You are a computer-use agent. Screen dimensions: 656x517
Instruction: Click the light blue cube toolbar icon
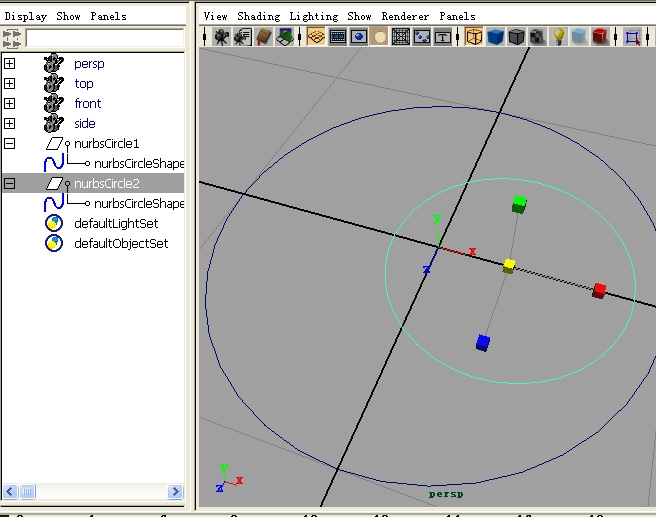tap(579, 37)
